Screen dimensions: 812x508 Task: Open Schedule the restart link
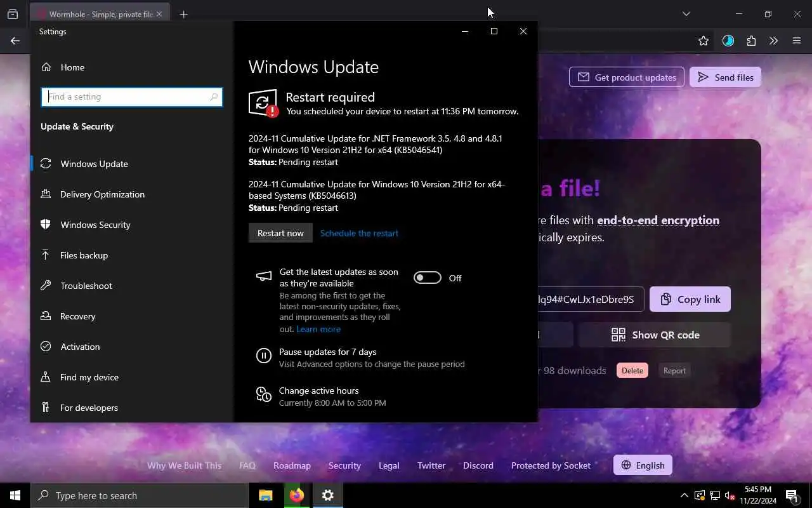coord(359,233)
